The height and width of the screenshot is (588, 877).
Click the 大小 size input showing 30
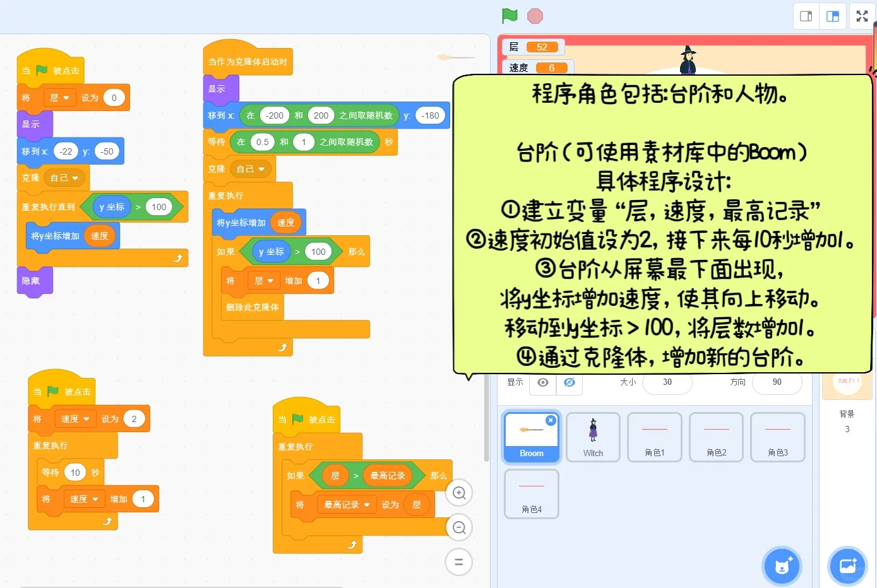click(x=667, y=381)
